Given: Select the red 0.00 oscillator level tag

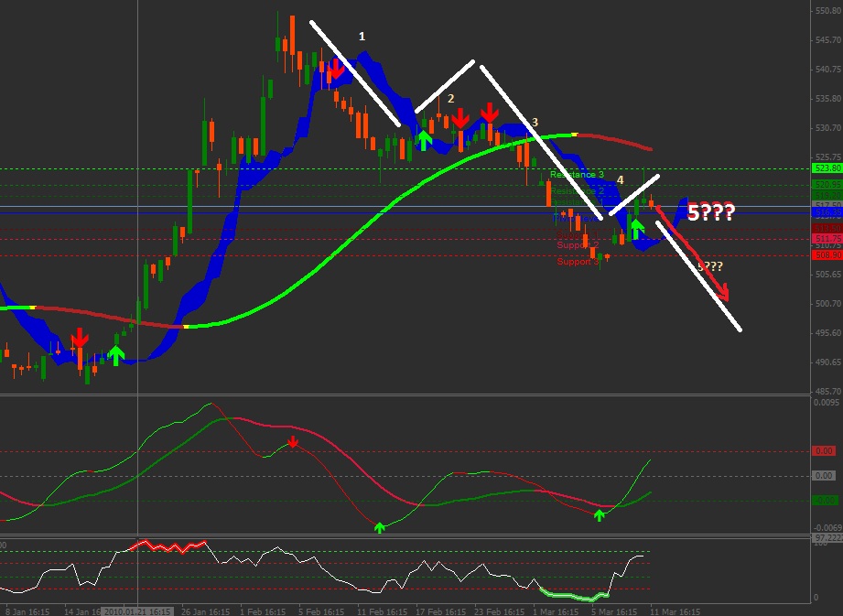Looking at the screenshot, I should point(824,451).
